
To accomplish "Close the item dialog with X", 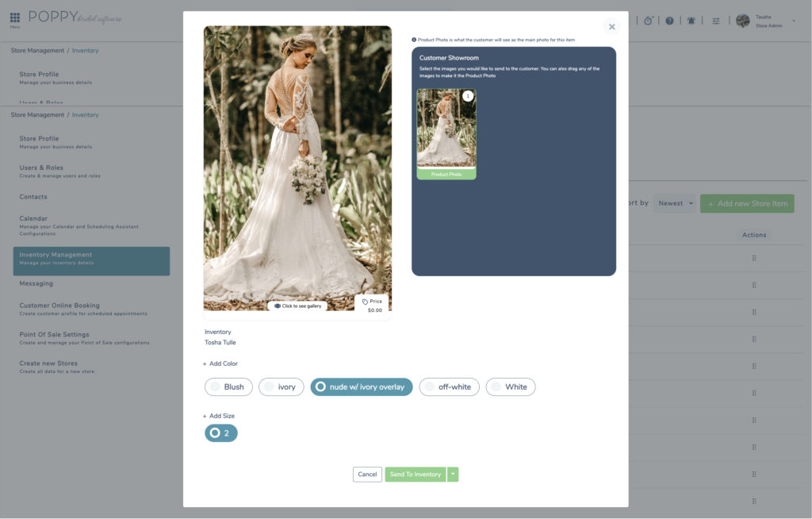I will tap(611, 26).
